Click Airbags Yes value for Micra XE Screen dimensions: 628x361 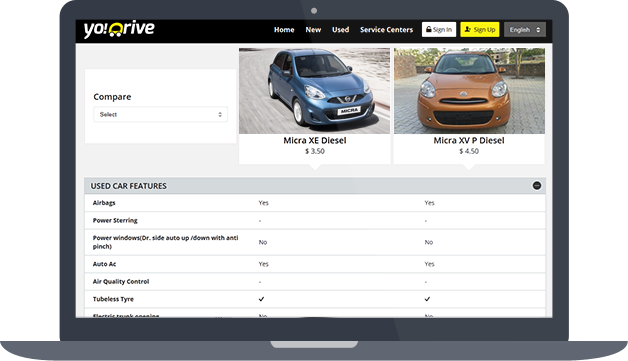click(264, 203)
